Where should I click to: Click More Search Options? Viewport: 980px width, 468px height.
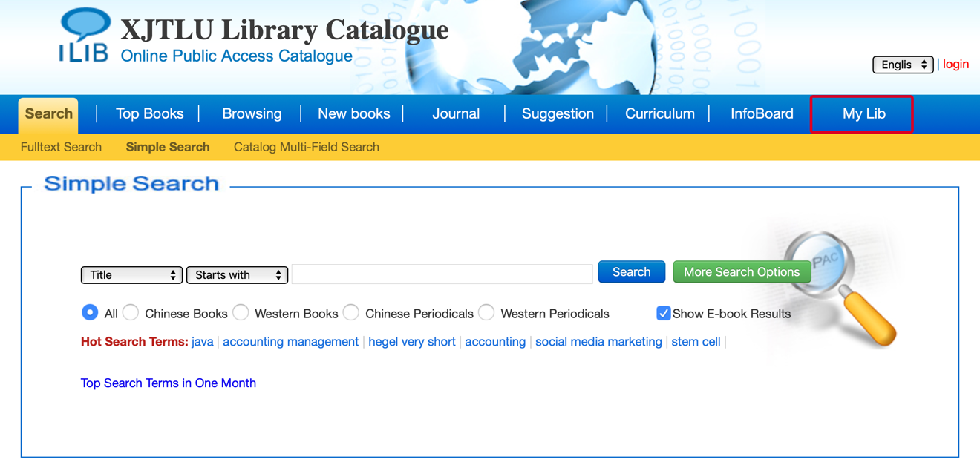click(742, 272)
